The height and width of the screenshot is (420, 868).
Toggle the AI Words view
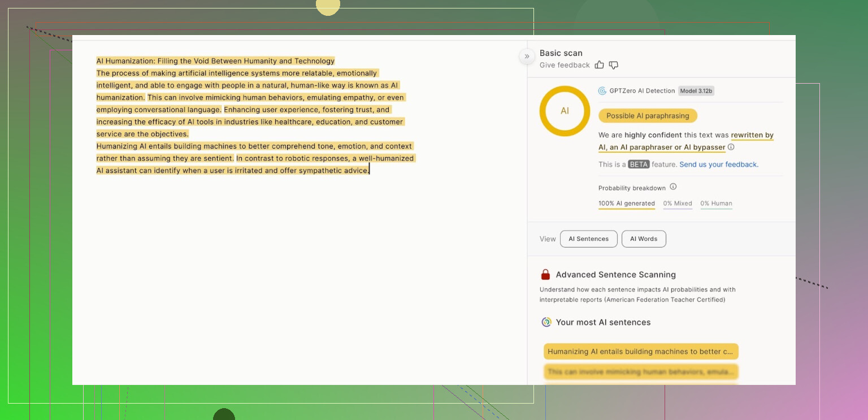pos(644,239)
